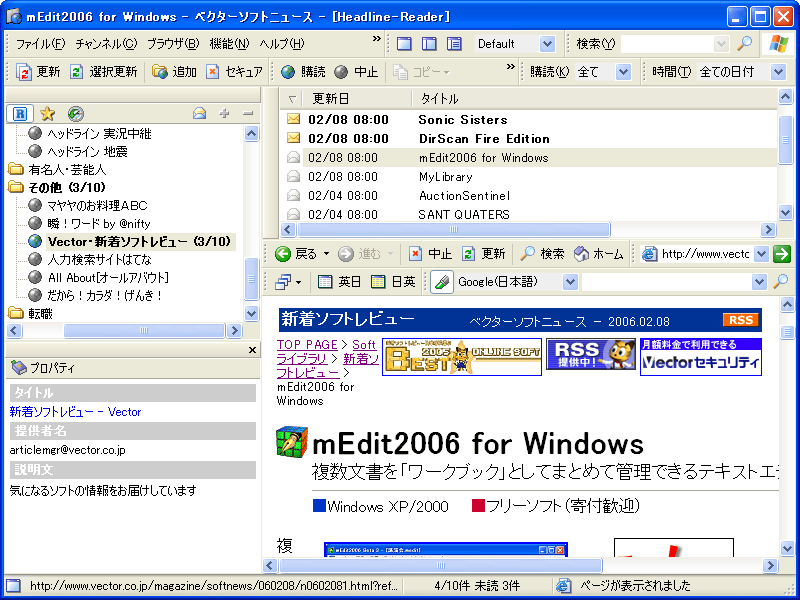
Task: Follow the TOP PAGE breadcrumb link
Action: (307, 344)
